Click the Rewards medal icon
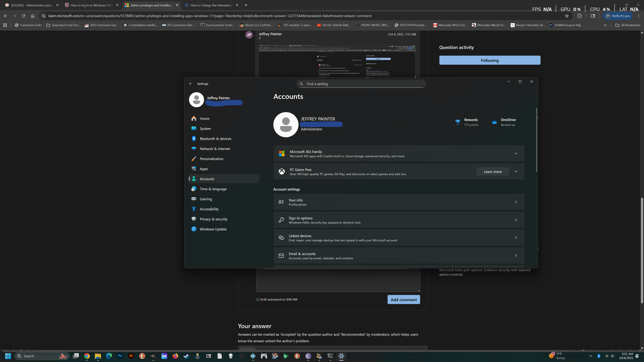This screenshot has height=362, width=644. coord(458,122)
